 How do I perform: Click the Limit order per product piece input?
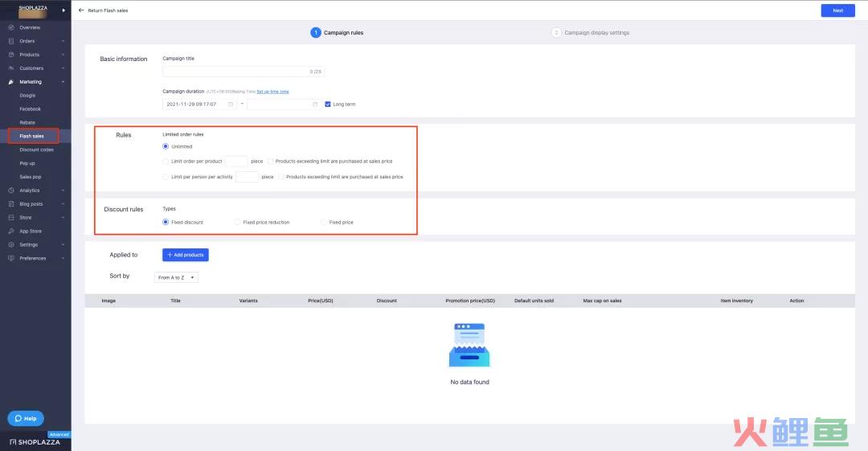(236, 162)
